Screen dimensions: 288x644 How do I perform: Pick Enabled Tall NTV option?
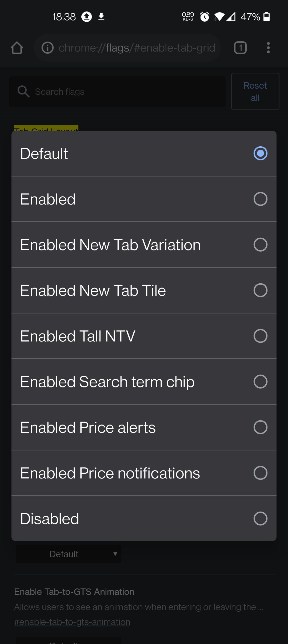pyautogui.click(x=260, y=336)
